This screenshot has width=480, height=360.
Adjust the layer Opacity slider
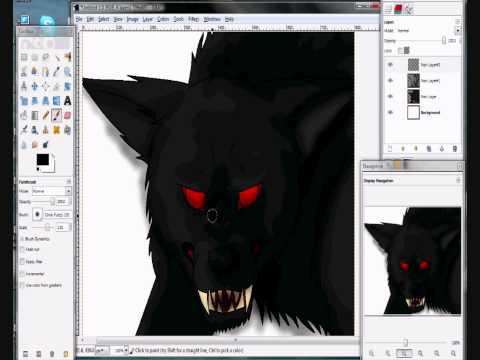(422, 41)
